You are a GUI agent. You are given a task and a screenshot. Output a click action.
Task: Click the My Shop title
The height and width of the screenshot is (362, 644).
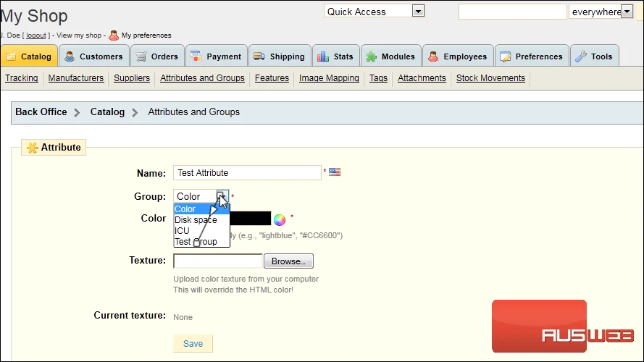point(34,16)
